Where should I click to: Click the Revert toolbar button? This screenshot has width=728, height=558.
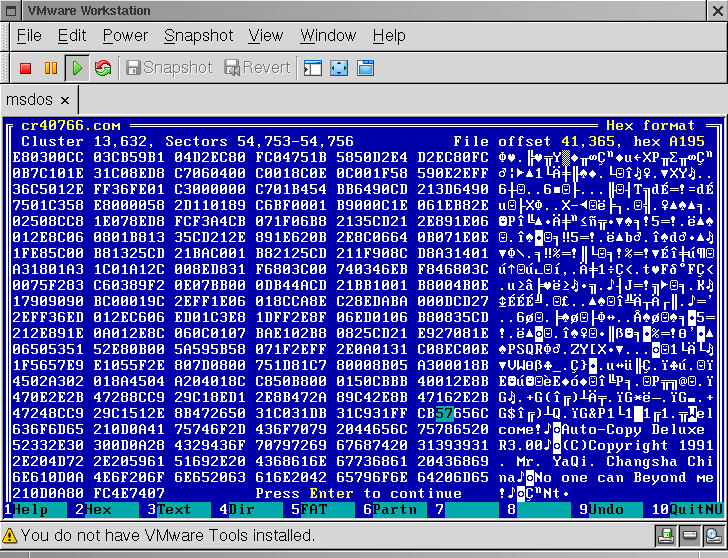point(257,68)
